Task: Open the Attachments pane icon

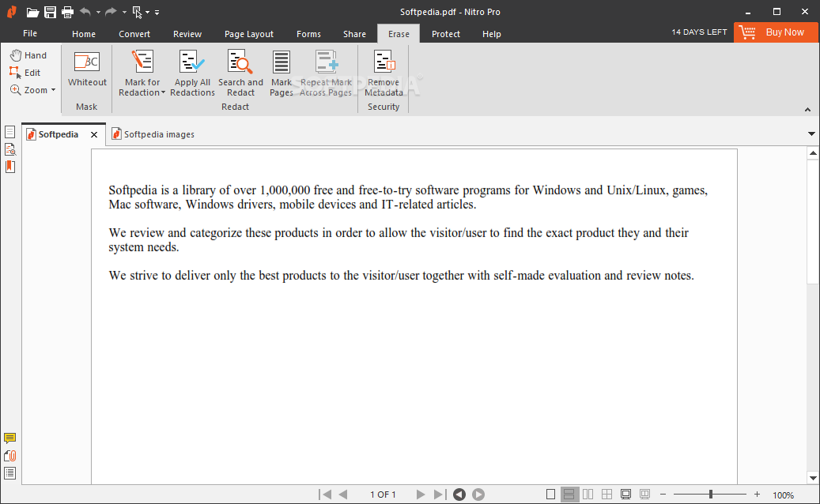Action: coord(10,456)
